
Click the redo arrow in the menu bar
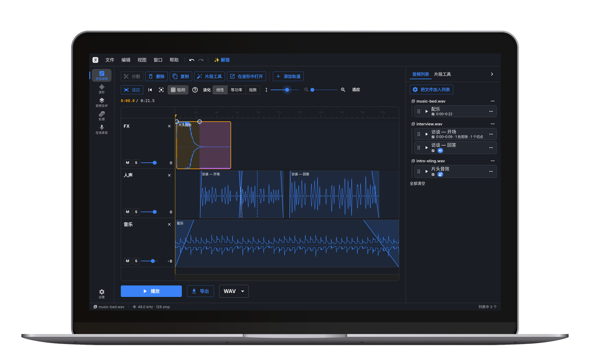[201, 60]
